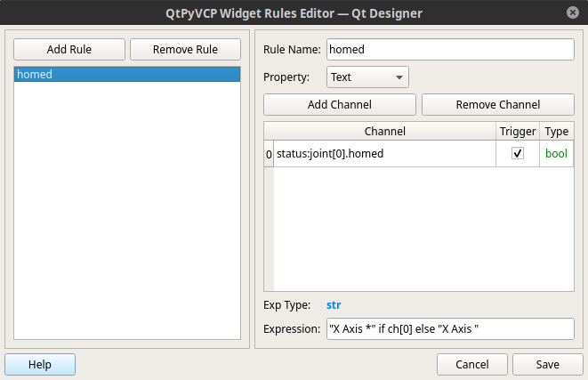Open Help for the rules editor
Screen dimensions: 588x380
[40, 364]
